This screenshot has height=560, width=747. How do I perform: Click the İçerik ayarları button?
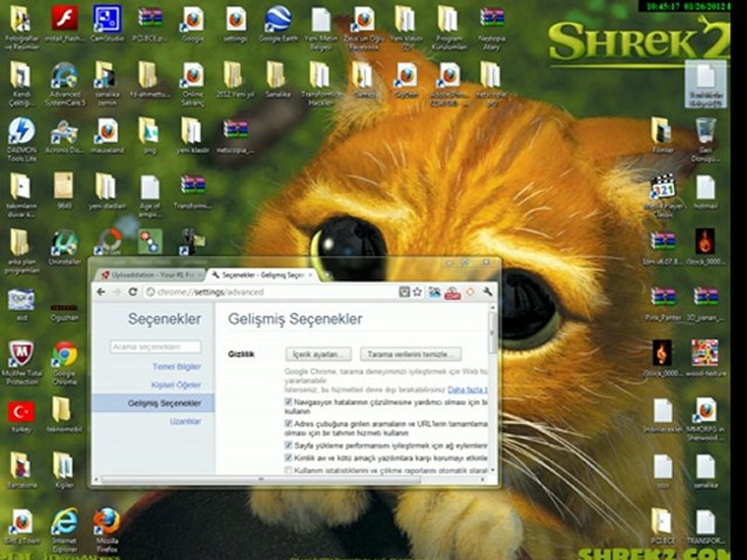(318, 355)
